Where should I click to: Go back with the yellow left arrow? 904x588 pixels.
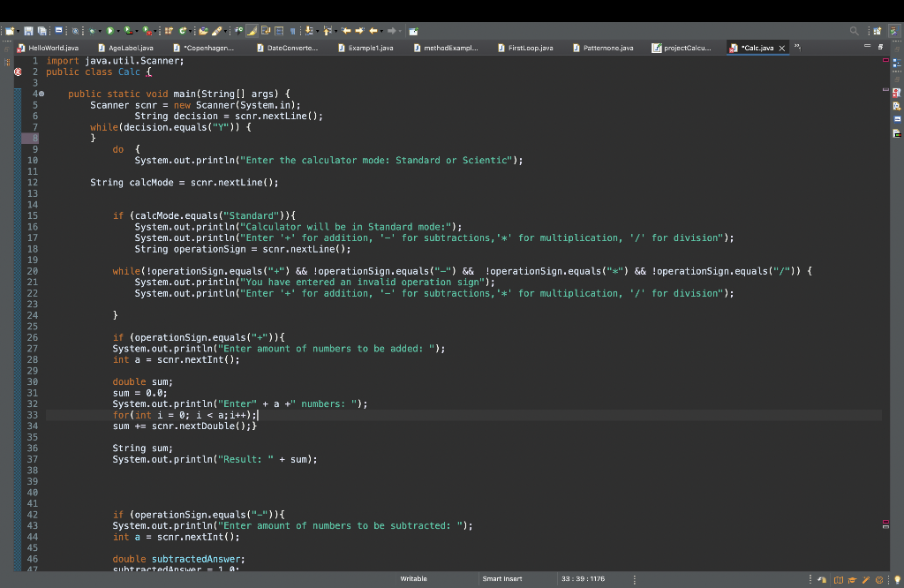pos(373,31)
